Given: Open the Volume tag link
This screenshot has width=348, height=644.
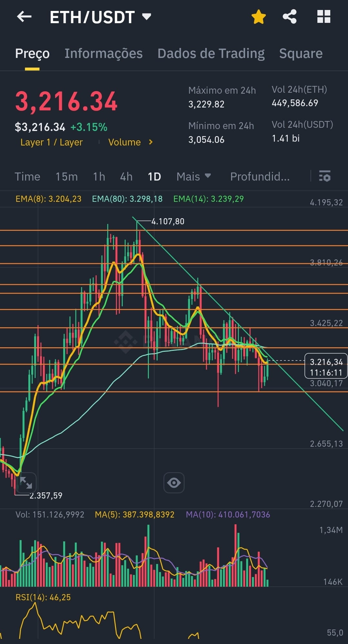Looking at the screenshot, I should pyautogui.click(x=124, y=142).
